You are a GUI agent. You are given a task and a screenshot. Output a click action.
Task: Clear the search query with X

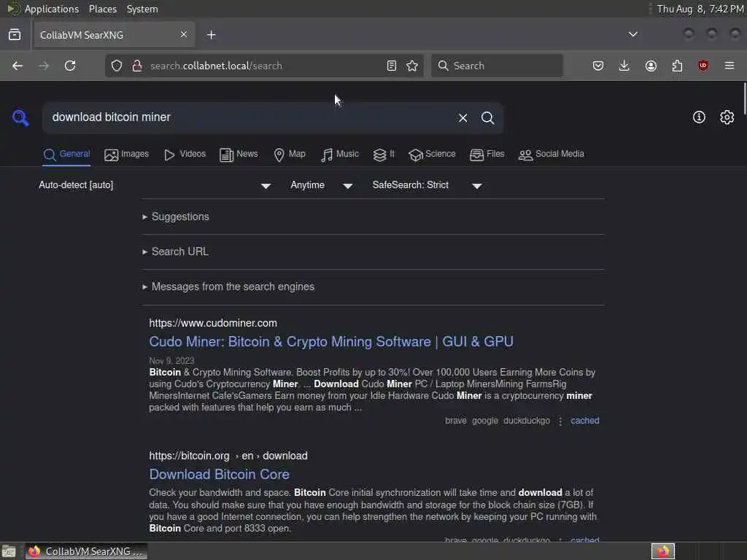pos(462,117)
